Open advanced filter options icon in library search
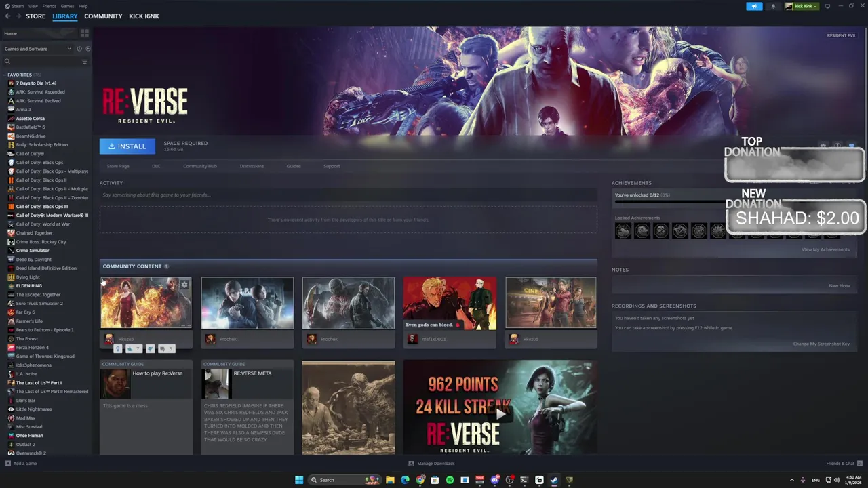Screen dimensions: 868x488 click(85, 62)
